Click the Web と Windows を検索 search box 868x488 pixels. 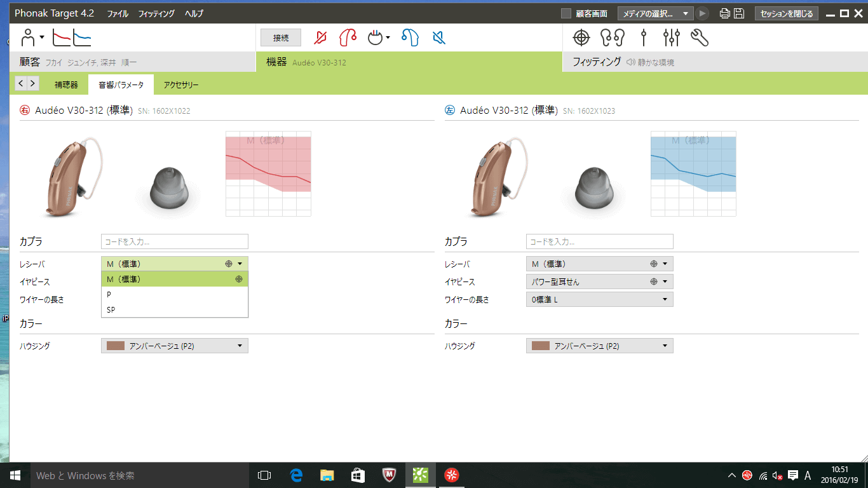pyautogui.click(x=139, y=475)
